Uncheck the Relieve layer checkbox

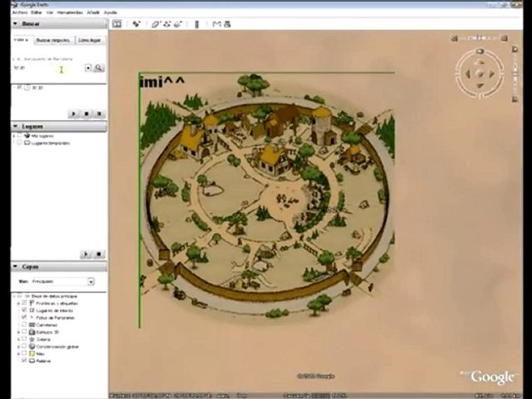click(24, 361)
